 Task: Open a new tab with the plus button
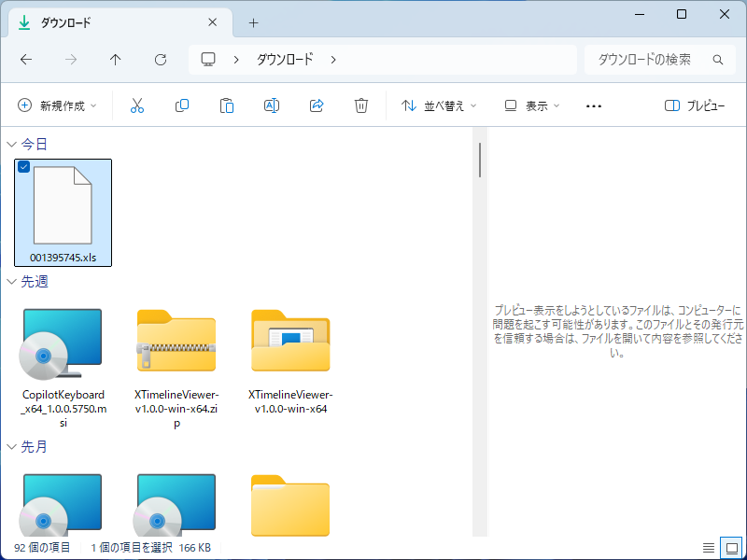pyautogui.click(x=252, y=22)
